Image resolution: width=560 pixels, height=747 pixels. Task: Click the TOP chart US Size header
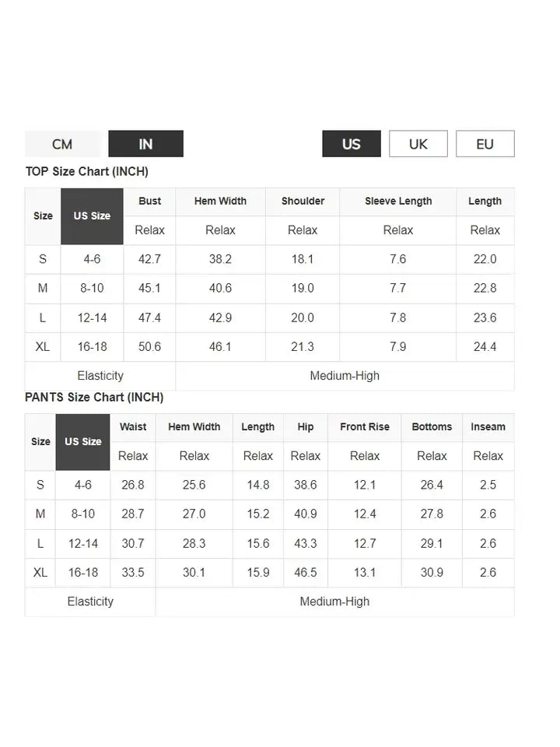click(x=92, y=216)
